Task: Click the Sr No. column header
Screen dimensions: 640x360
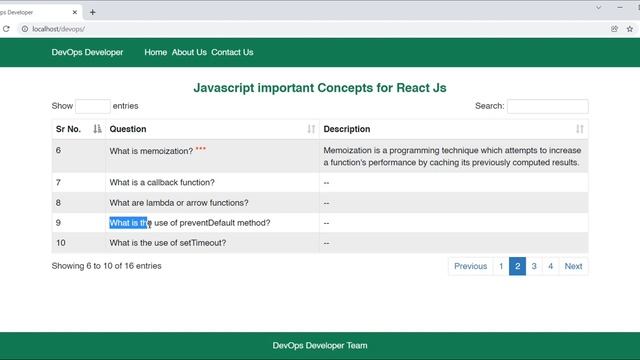Action: tap(78, 129)
